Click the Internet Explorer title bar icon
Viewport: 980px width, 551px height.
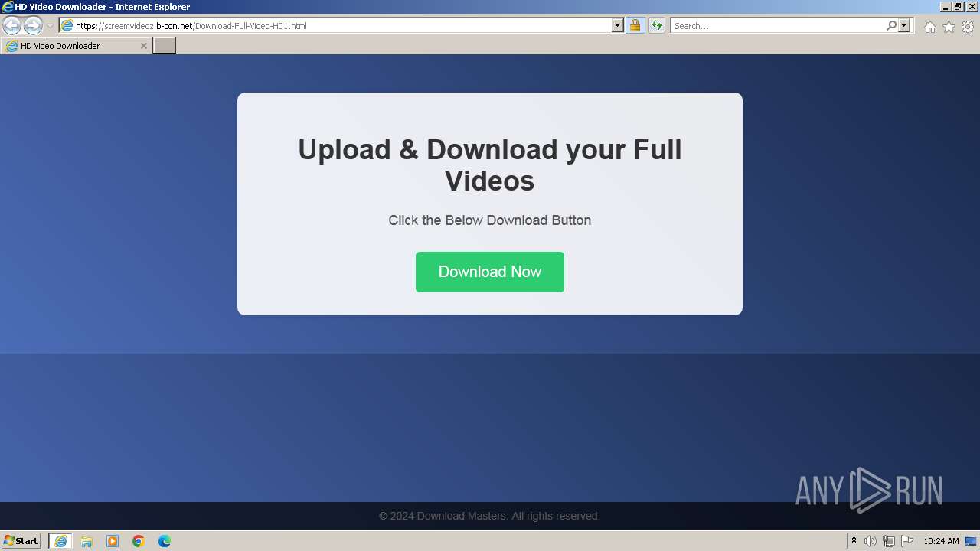pyautogui.click(x=8, y=7)
